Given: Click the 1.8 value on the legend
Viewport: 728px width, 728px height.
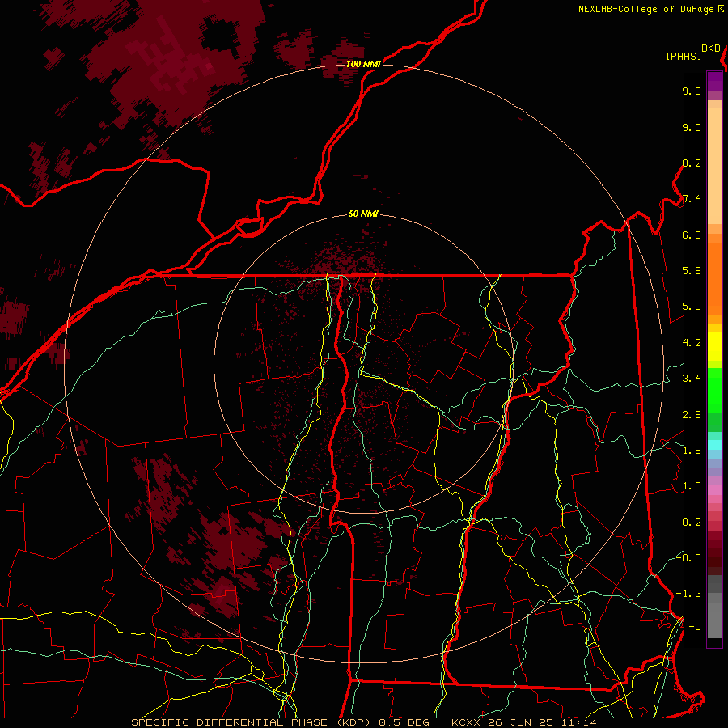Looking at the screenshot, I should (x=692, y=451).
